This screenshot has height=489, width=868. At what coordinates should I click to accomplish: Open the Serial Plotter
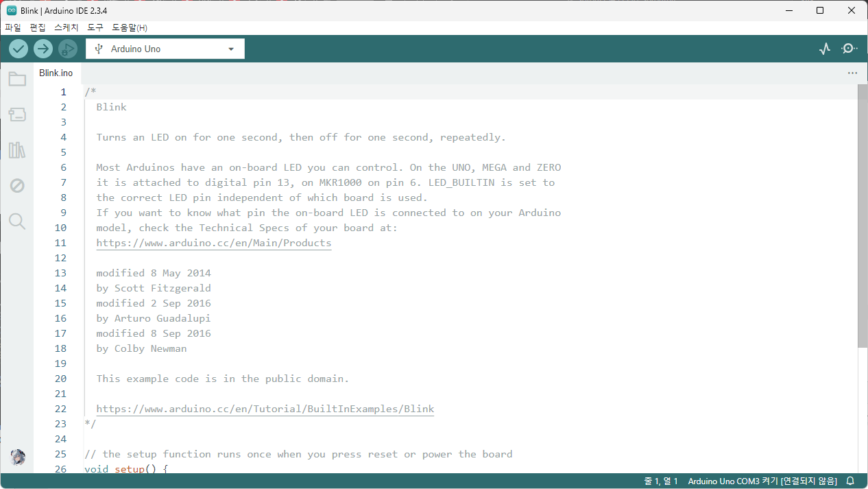click(825, 49)
